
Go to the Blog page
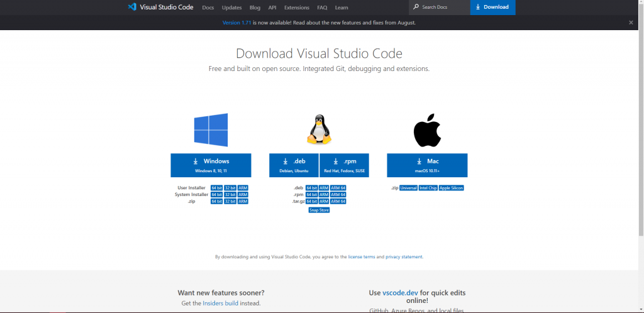[x=255, y=8]
